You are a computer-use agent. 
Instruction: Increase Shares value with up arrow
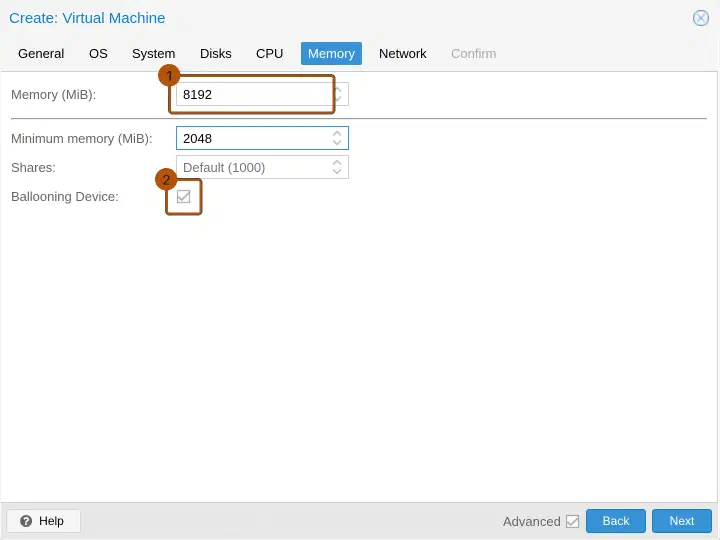click(337, 163)
